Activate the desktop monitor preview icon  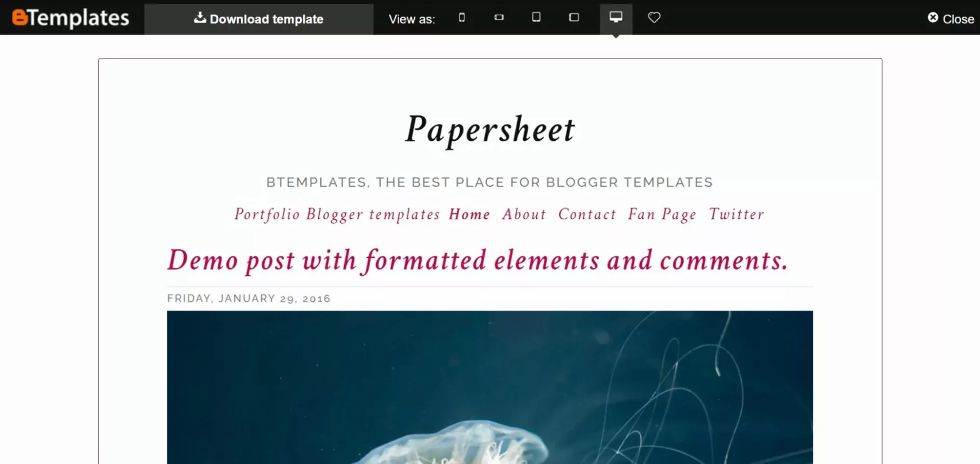click(616, 17)
